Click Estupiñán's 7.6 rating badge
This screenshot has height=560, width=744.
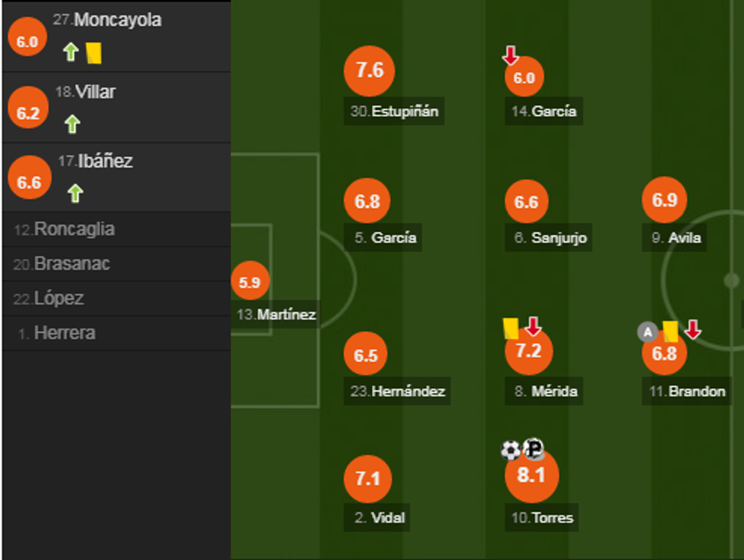coord(370,71)
